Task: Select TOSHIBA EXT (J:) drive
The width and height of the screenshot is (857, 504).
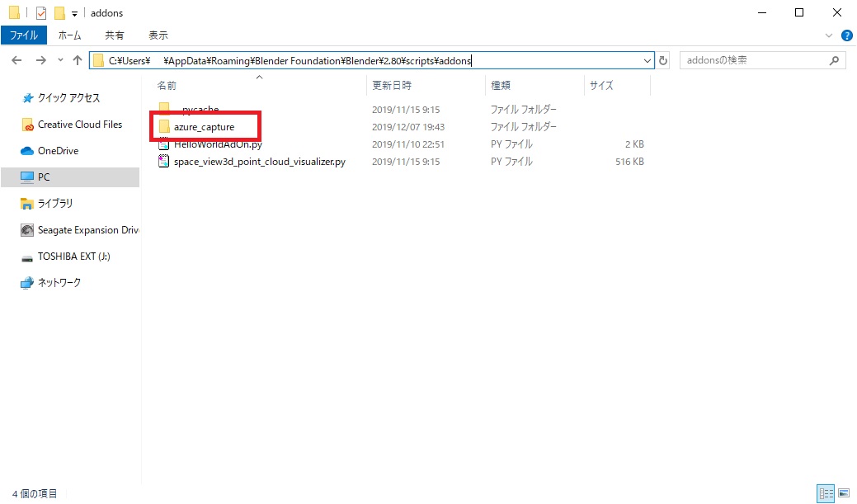Action: tap(73, 257)
